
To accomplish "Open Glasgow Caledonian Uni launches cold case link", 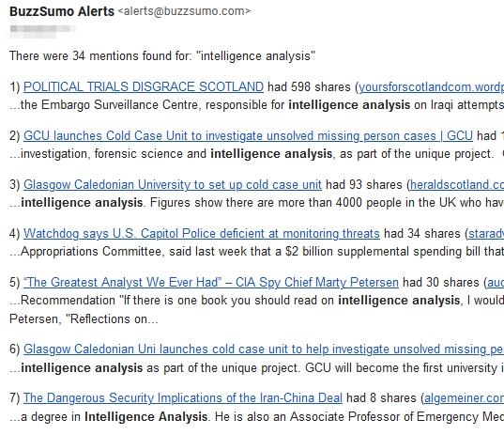I will (264, 350).
